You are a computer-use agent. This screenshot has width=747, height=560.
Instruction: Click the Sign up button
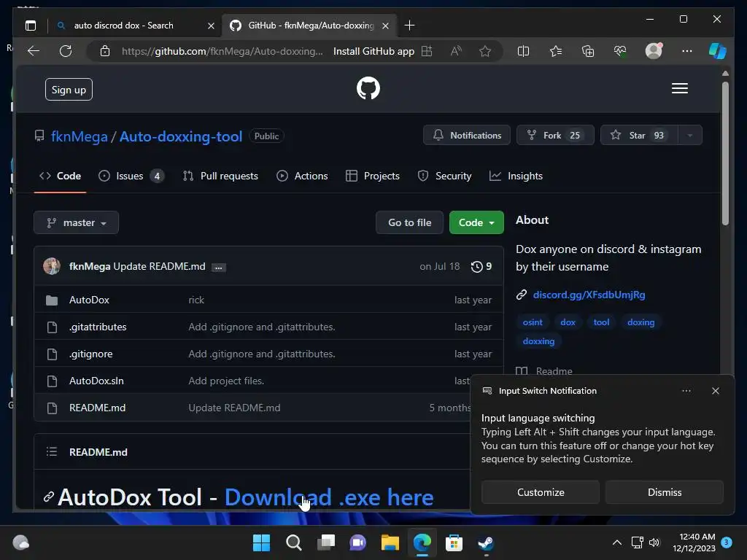[x=69, y=90]
